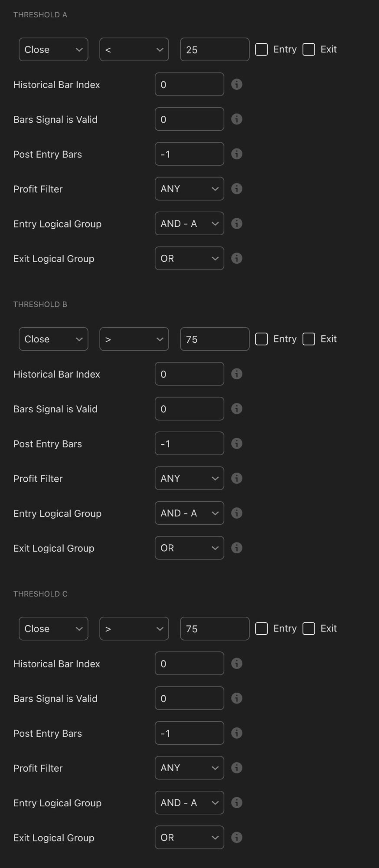379x868 pixels.
Task: Open Threshold A Entry Logical Group dropdown
Action: pyautogui.click(x=189, y=223)
